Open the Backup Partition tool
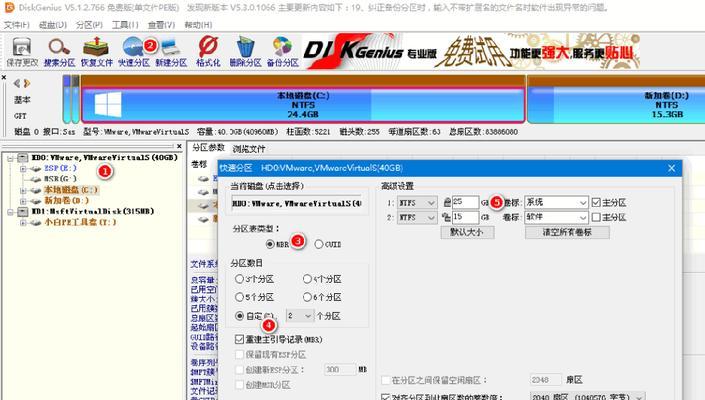Viewport: 705px width, 400px height. point(283,52)
